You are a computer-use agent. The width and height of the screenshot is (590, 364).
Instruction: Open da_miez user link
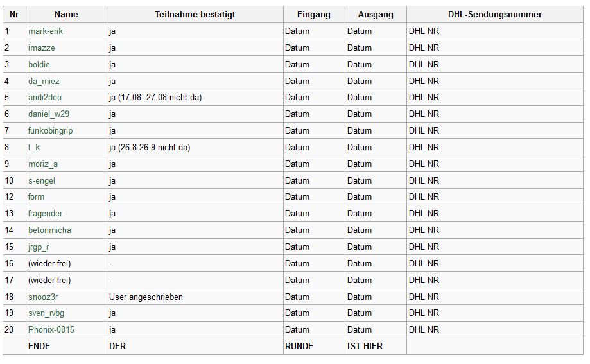coord(44,82)
